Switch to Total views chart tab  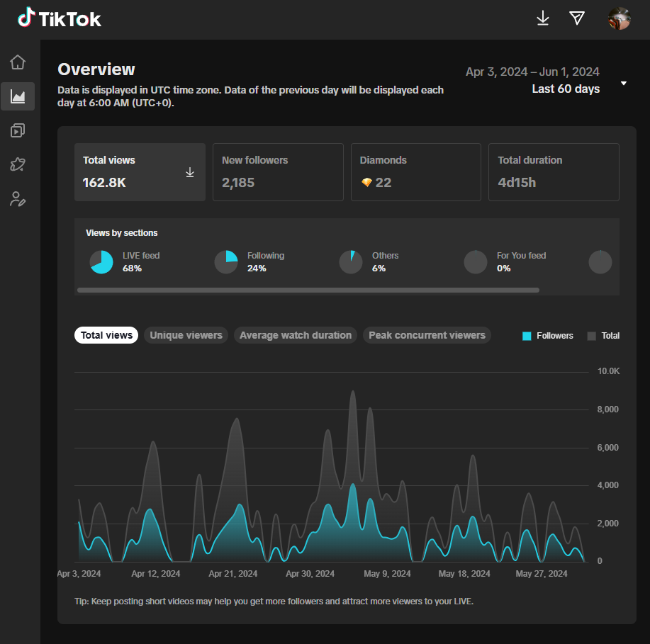pos(106,335)
